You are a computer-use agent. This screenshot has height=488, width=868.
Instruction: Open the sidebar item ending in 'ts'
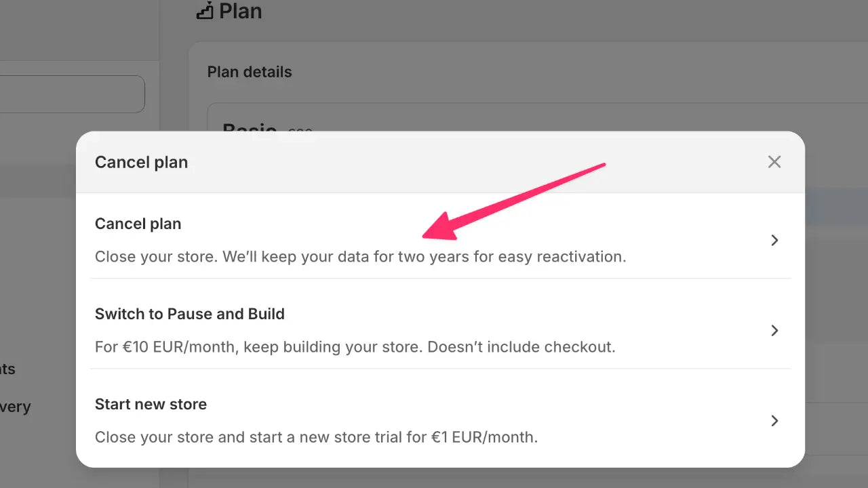pos(7,369)
